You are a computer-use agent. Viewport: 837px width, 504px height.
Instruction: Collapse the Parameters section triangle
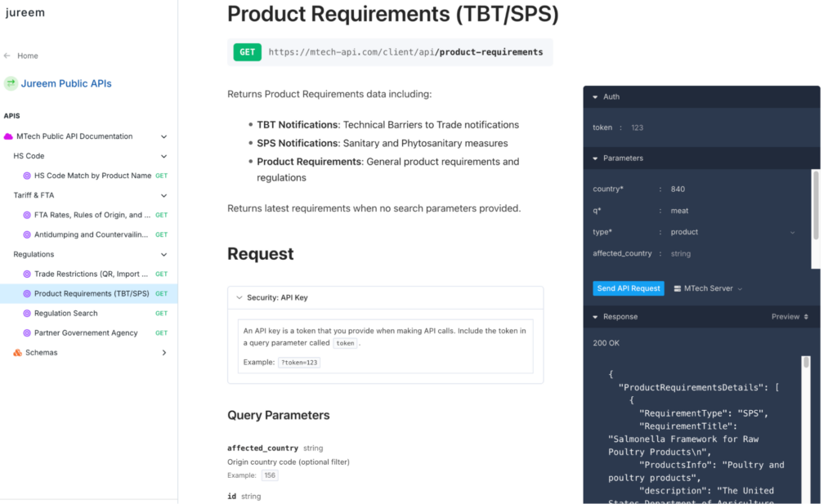[595, 158]
